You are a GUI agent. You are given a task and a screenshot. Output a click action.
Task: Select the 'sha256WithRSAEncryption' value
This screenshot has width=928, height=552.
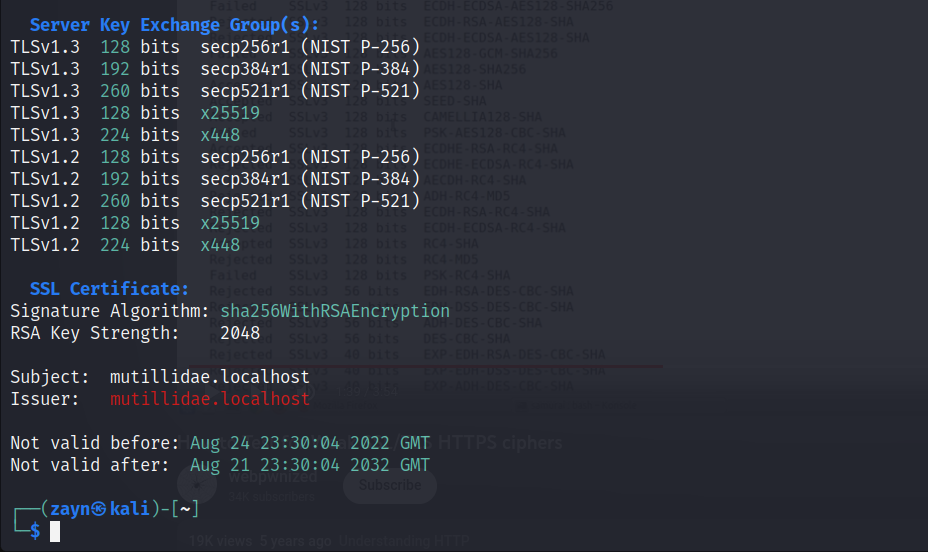(x=335, y=311)
